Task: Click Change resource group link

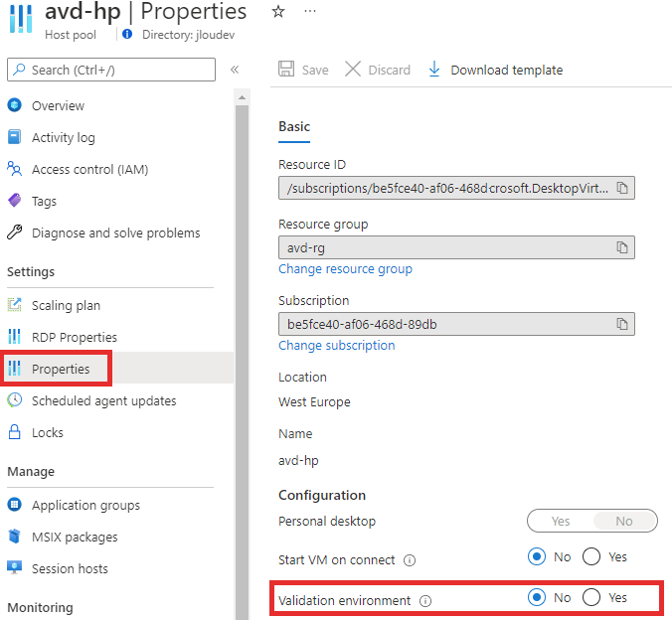Action: click(345, 269)
